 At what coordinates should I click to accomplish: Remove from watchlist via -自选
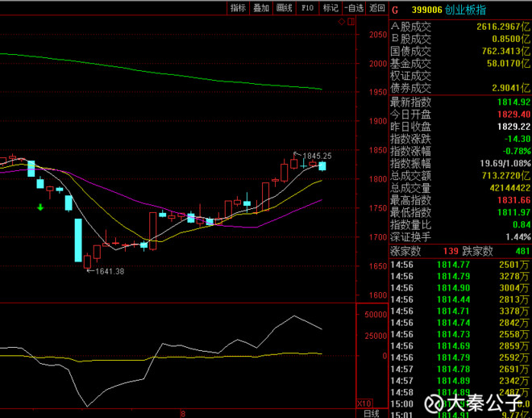click(x=353, y=7)
